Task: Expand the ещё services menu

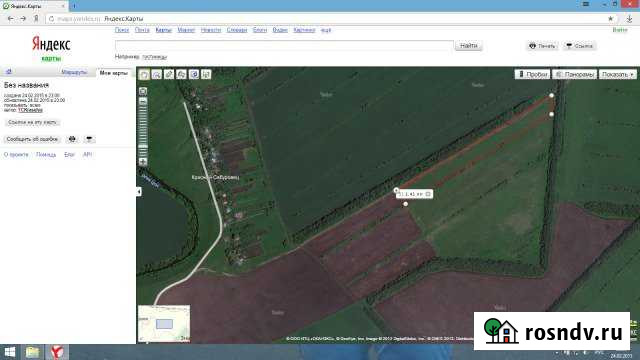Action: [x=326, y=30]
